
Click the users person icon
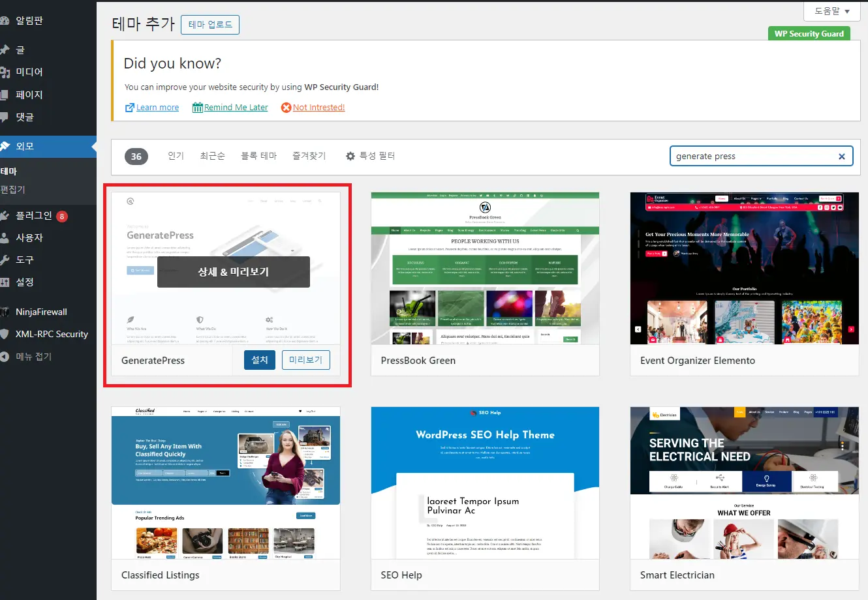5,237
